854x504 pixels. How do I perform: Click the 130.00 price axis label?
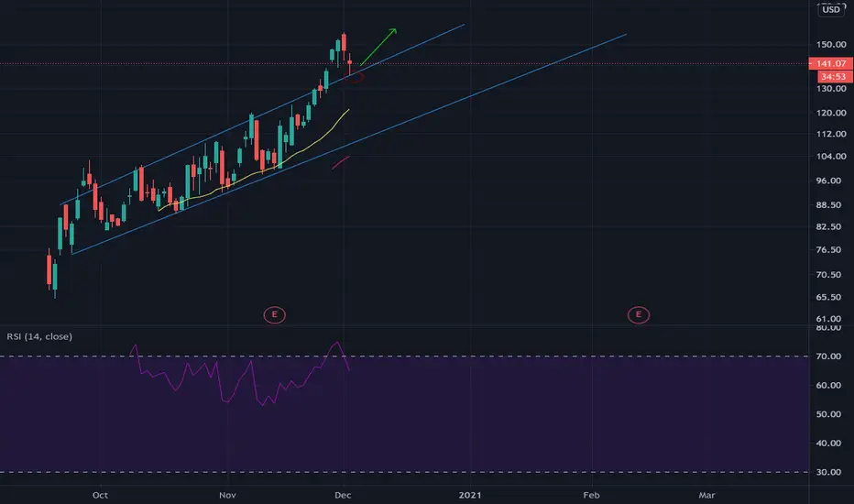[x=830, y=88]
